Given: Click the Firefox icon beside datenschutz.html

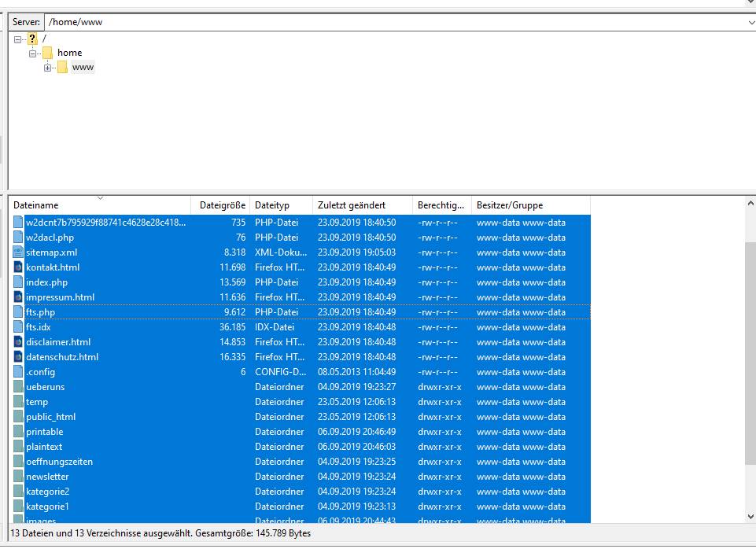Looking at the screenshot, I should [x=18, y=356].
